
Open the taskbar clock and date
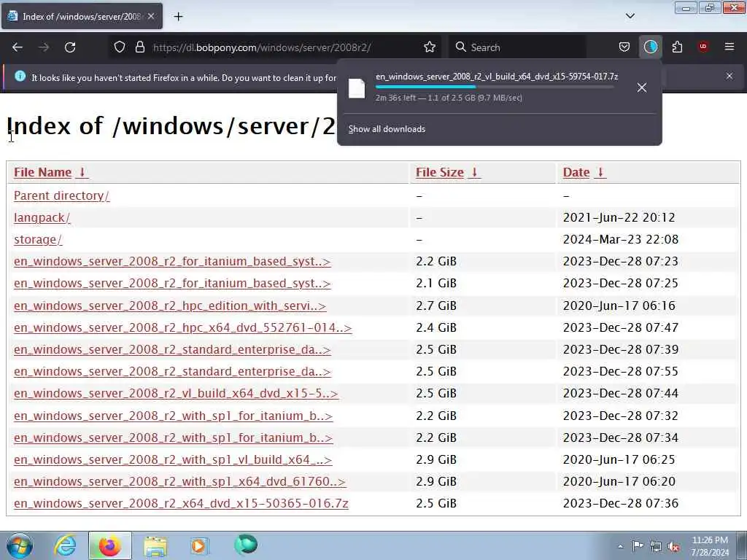(x=710, y=546)
